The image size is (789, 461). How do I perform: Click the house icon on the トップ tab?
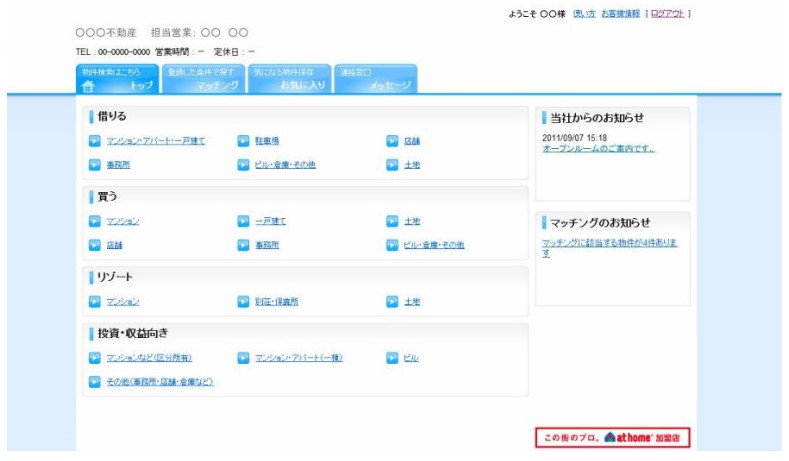[x=88, y=86]
